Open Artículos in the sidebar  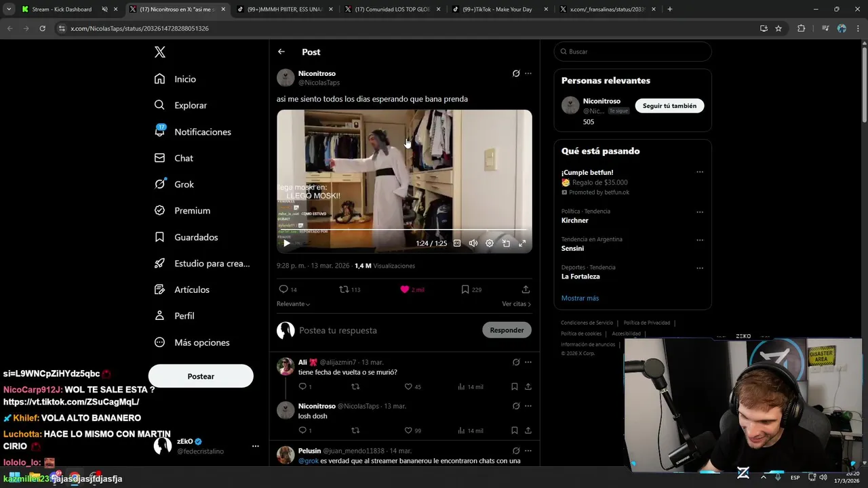point(182,289)
